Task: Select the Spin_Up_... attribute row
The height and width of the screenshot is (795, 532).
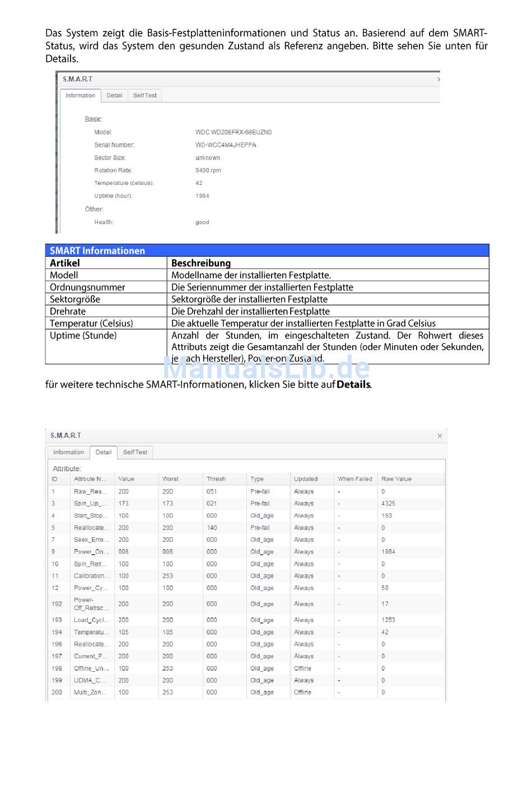Action: [x=246, y=504]
